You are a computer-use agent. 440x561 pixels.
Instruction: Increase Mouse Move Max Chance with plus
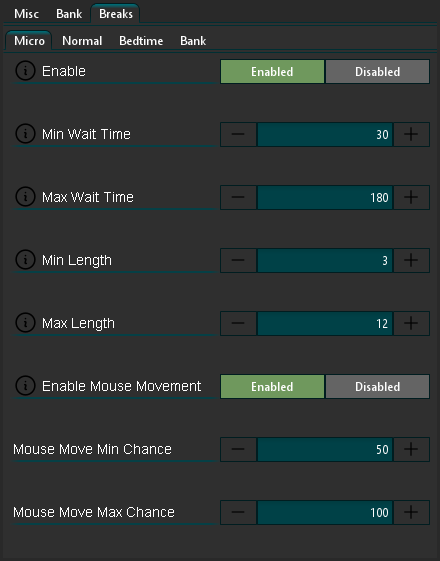411,512
